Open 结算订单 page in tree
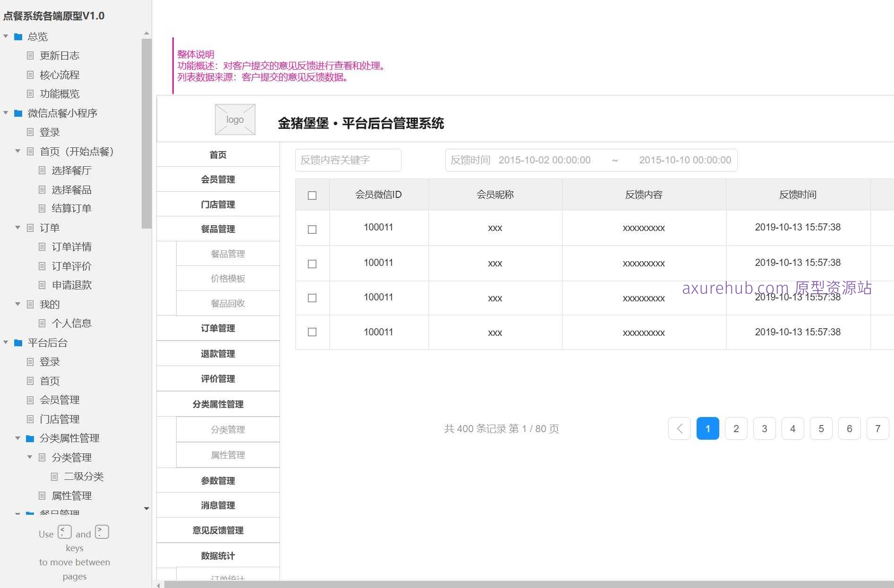 click(x=72, y=208)
